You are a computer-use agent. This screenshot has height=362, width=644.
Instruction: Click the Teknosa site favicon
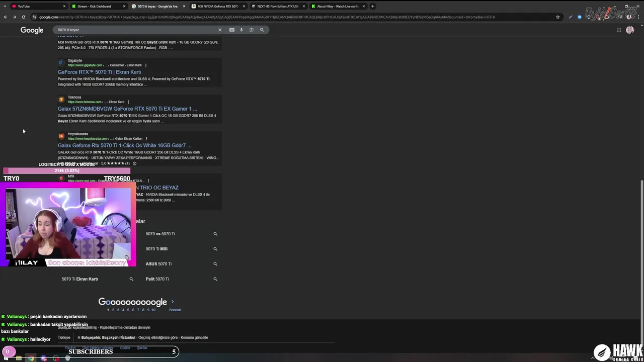click(61, 100)
